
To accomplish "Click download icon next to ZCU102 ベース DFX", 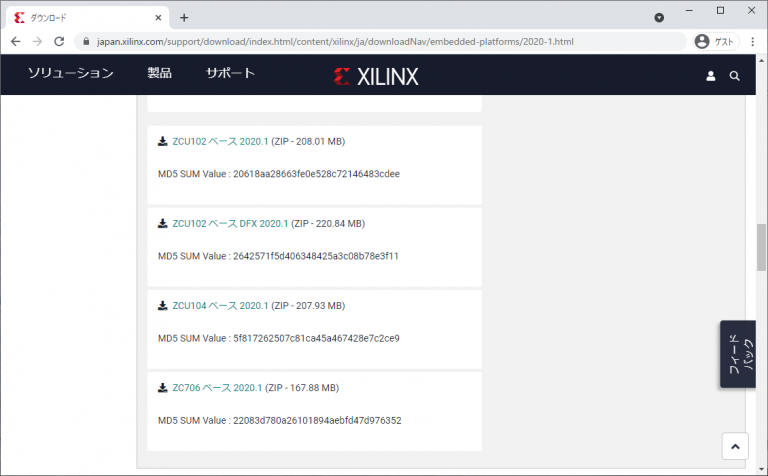I will tap(163, 224).
